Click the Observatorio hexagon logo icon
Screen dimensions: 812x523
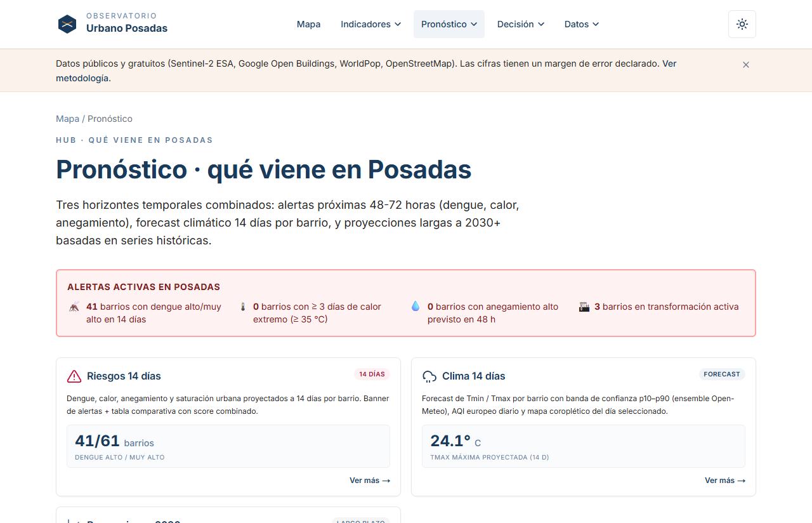(x=67, y=24)
